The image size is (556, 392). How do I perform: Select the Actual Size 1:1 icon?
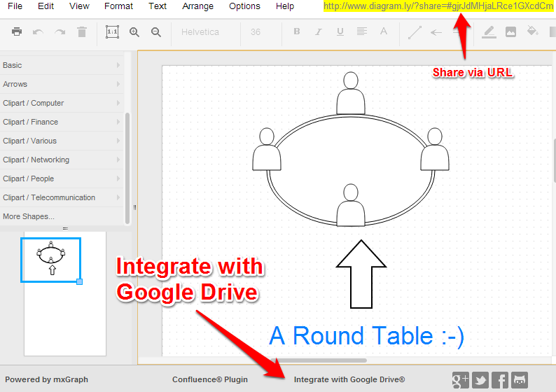(113, 32)
